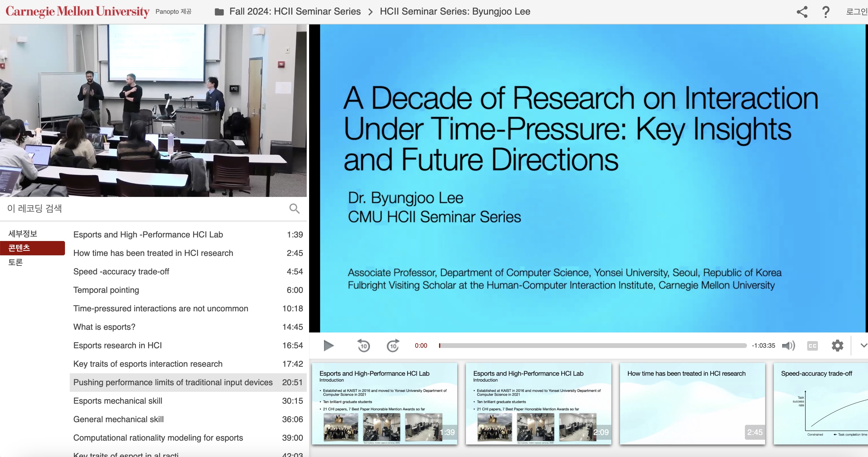Image resolution: width=868 pixels, height=457 pixels.
Task: Collapse thumbnails with chevron arrow
Action: click(x=863, y=346)
